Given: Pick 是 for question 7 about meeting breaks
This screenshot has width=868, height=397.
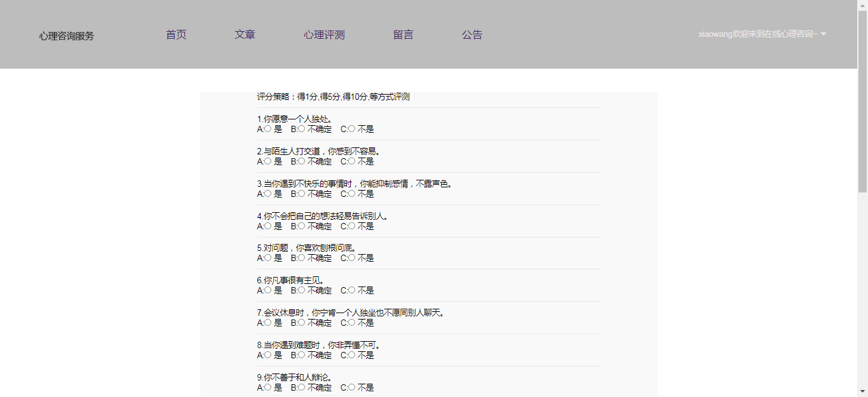Looking at the screenshot, I should coord(268,323).
